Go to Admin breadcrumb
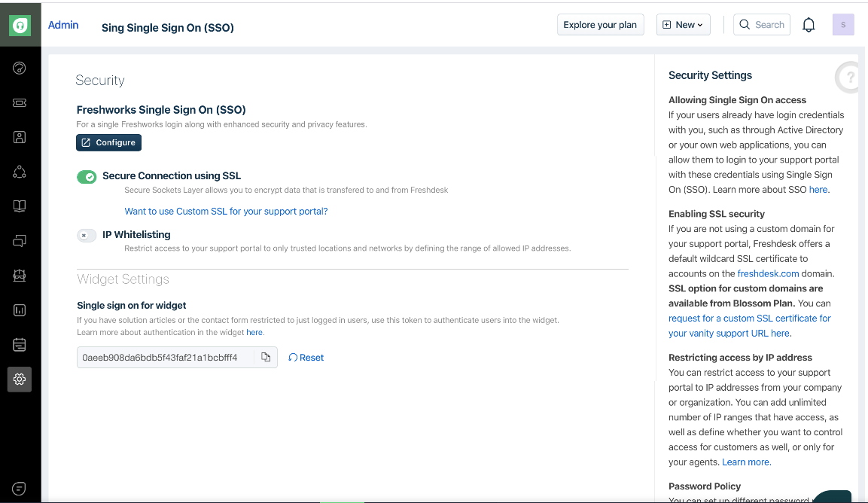The width and height of the screenshot is (868, 503). click(63, 25)
